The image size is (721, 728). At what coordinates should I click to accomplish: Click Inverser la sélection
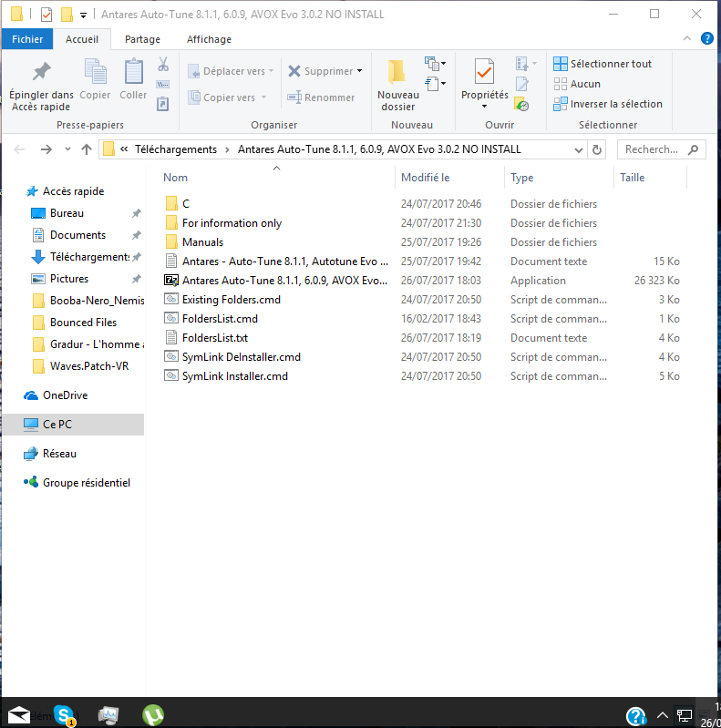click(x=608, y=104)
